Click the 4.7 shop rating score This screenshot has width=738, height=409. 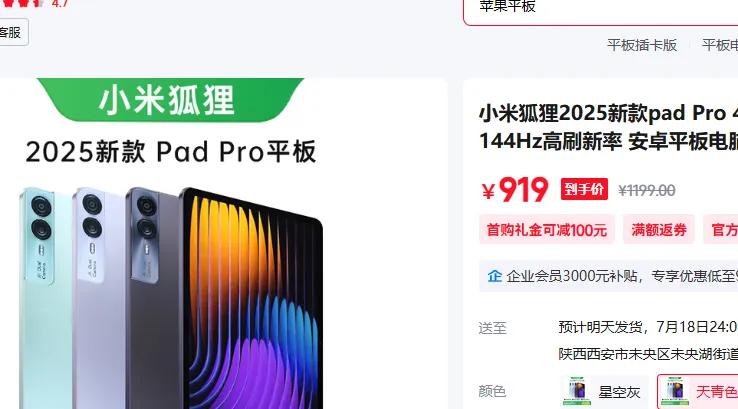pyautogui.click(x=60, y=3)
